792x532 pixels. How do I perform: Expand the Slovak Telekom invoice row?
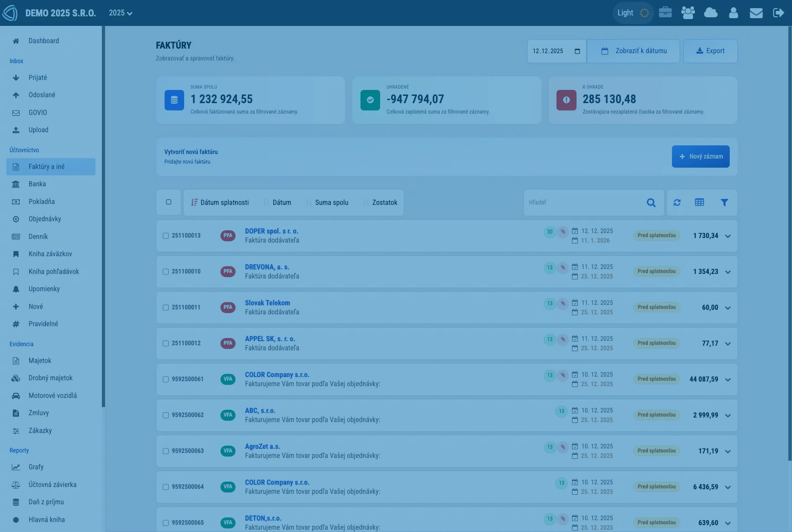pyautogui.click(x=728, y=308)
